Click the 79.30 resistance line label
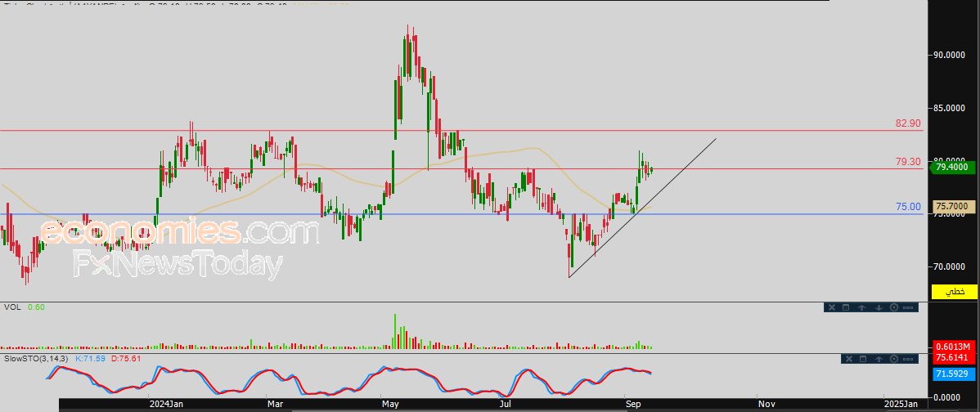This screenshot has width=980, height=412. (908, 162)
